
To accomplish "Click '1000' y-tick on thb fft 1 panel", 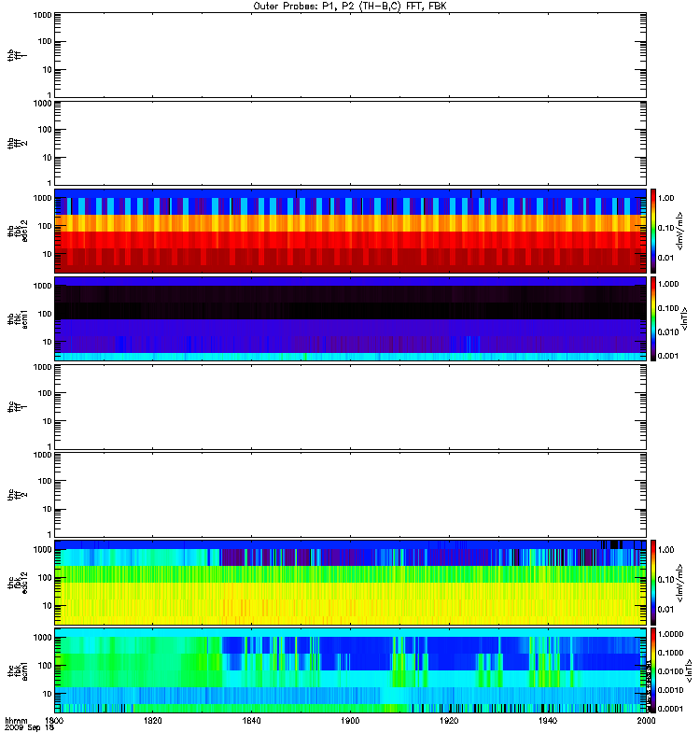I will click(42, 15).
